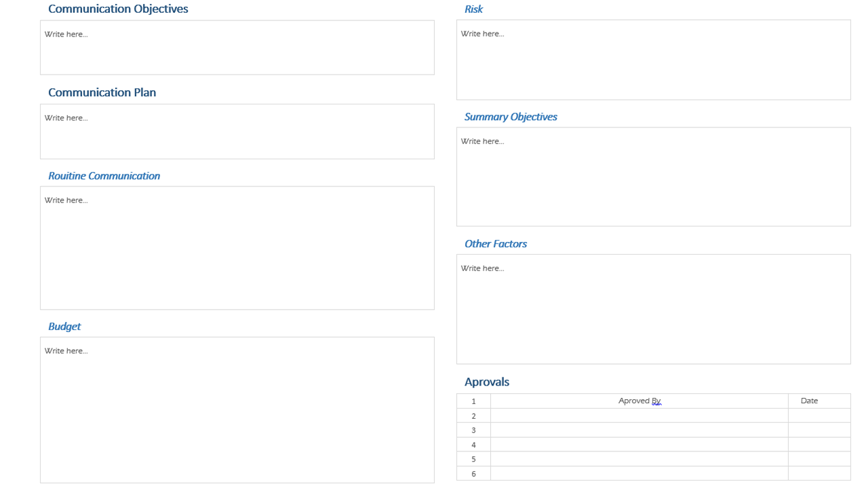Select the Other Factors heading

(496, 243)
